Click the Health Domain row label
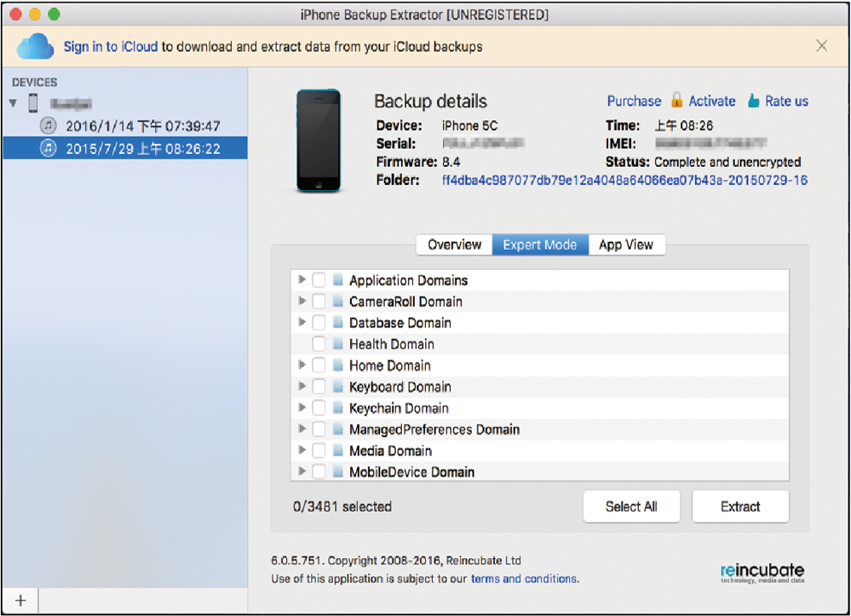Image resolution: width=851 pixels, height=616 pixels. point(392,344)
